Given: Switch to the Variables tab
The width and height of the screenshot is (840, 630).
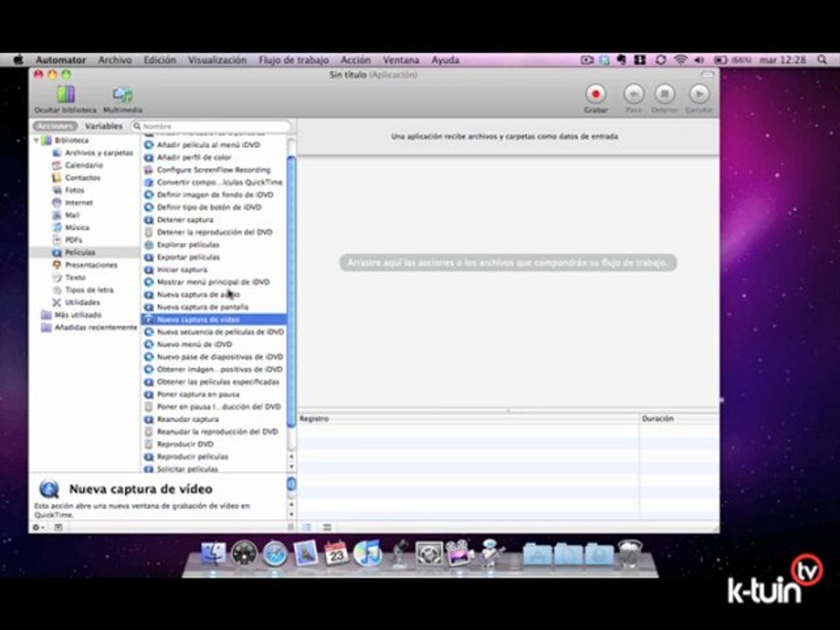Looking at the screenshot, I should tap(103, 126).
